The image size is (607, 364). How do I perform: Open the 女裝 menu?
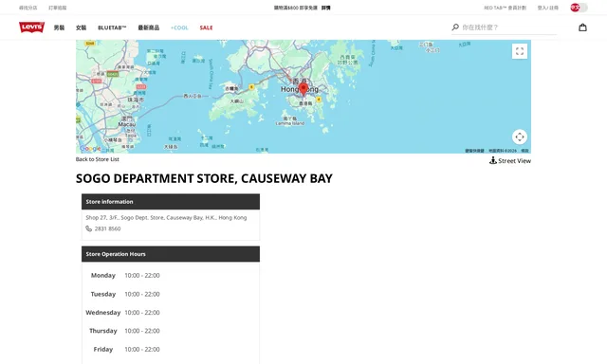click(x=81, y=27)
